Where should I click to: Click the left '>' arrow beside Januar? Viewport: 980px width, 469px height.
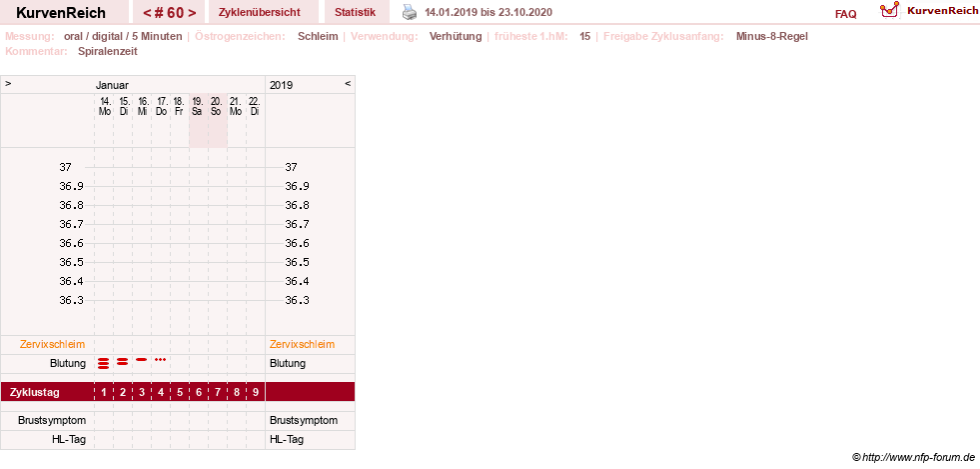click(x=8, y=83)
